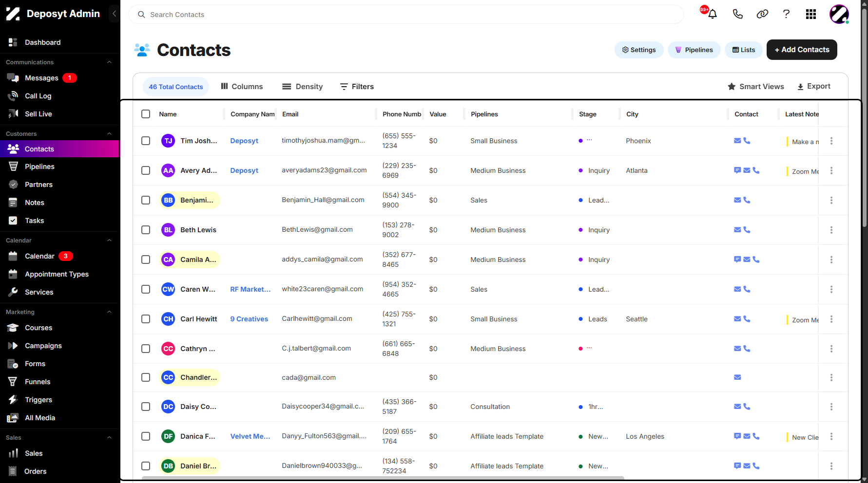Sort by the Name column header
Screen dimensions: 868x483
(x=168, y=114)
